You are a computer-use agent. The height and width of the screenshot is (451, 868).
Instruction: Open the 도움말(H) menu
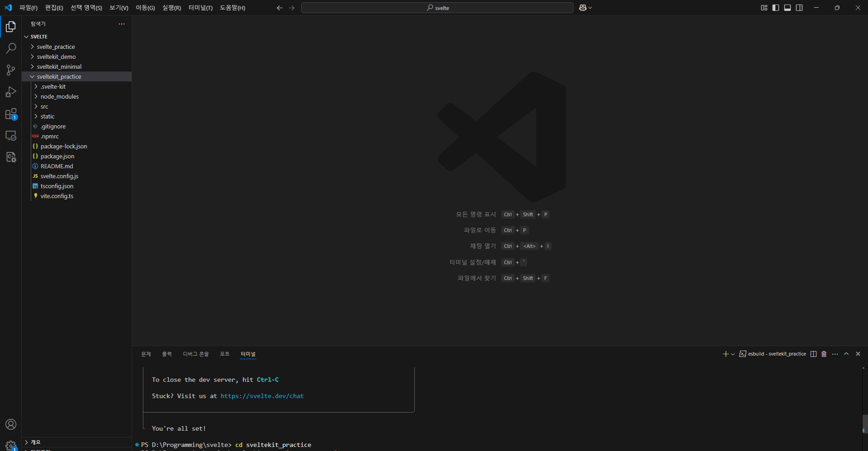pyautogui.click(x=232, y=8)
